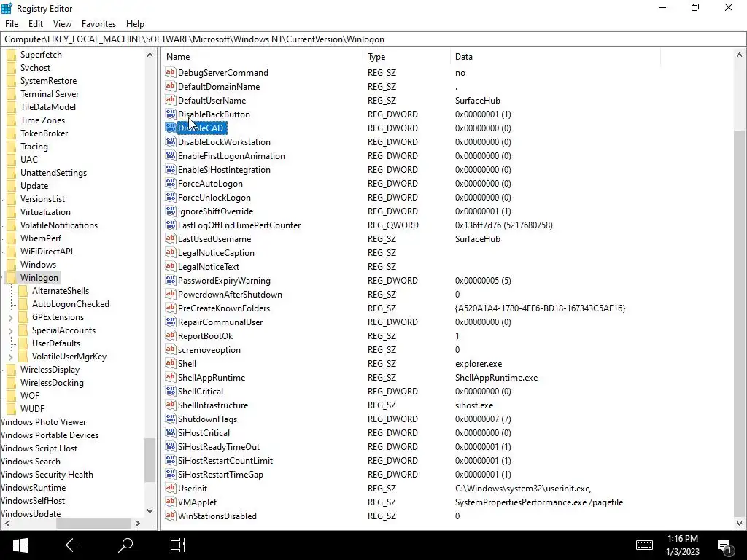Click the DefaultUserName string icon
This screenshot has height=560, width=747.
(x=171, y=100)
